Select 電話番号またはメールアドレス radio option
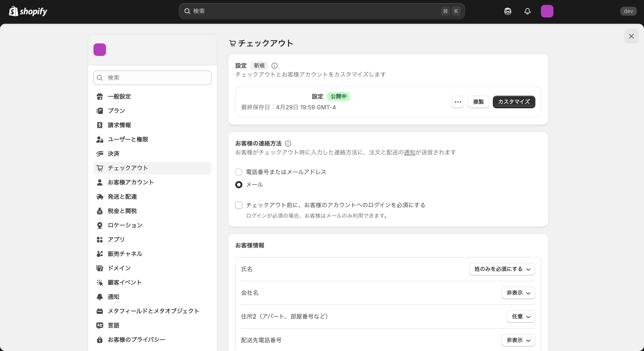 pos(239,172)
